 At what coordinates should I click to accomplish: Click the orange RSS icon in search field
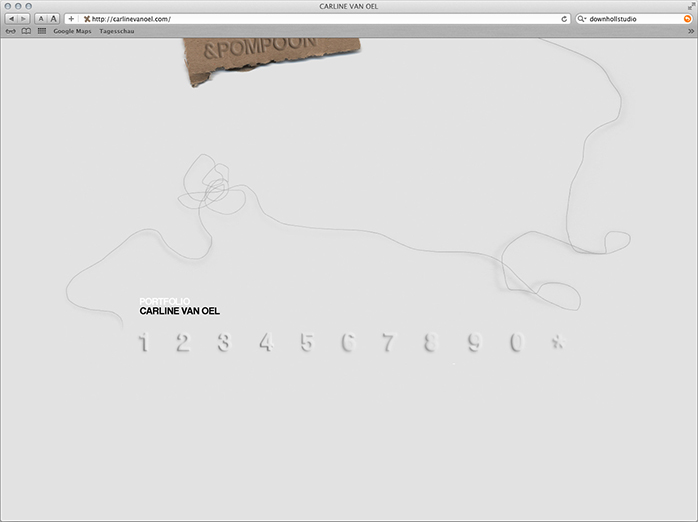(687, 19)
